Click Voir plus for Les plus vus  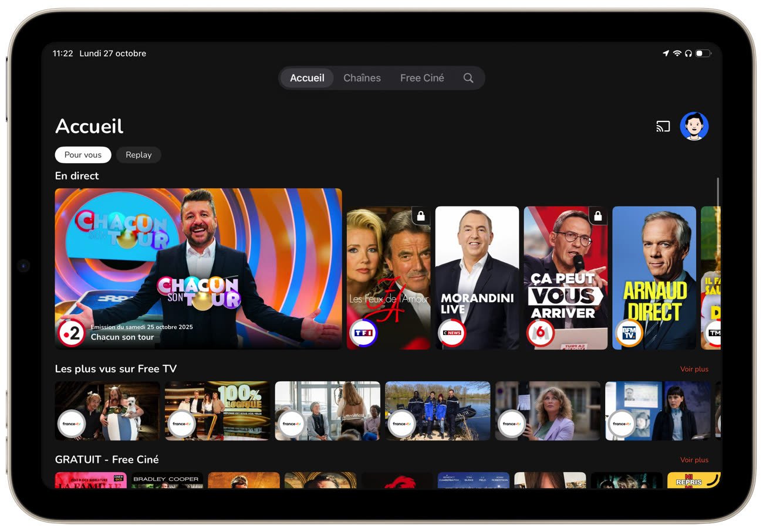click(x=694, y=369)
